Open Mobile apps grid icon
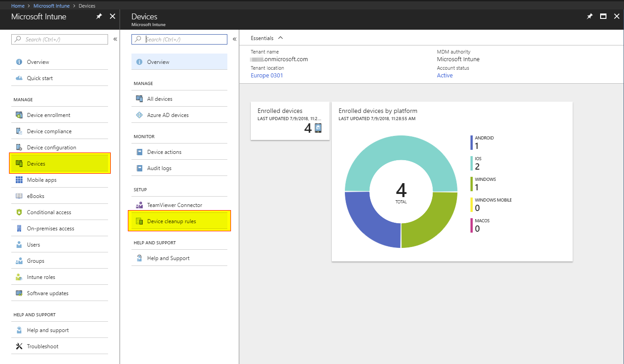624x364 pixels. (x=19, y=180)
